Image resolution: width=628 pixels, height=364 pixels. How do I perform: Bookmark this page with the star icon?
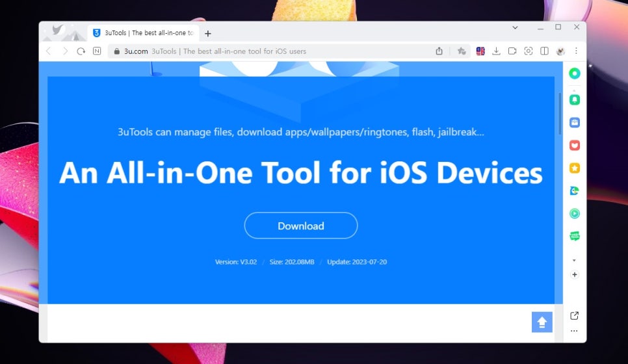pos(462,51)
